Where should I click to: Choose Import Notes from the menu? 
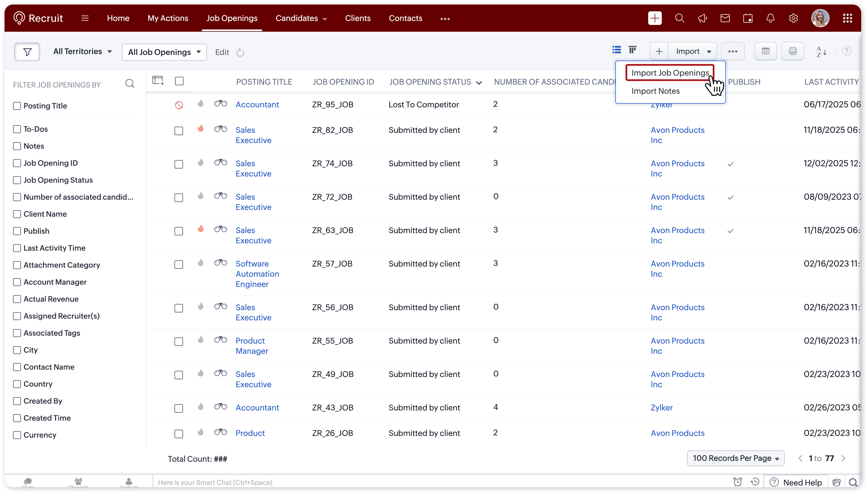(655, 91)
